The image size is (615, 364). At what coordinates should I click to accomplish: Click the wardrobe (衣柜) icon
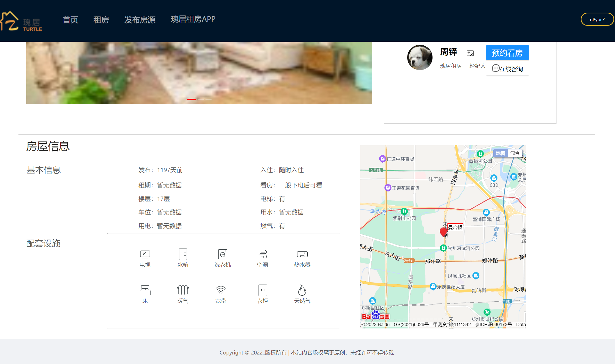(263, 290)
